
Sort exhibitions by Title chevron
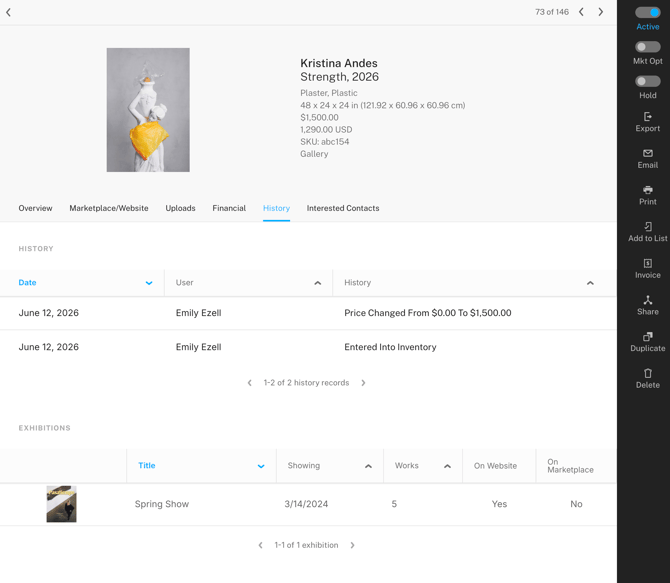261,466
